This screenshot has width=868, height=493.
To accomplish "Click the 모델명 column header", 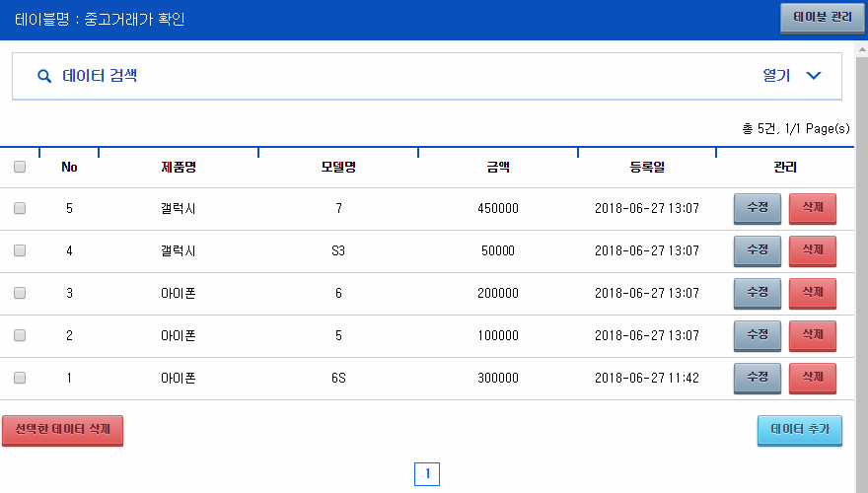I will click(338, 167).
